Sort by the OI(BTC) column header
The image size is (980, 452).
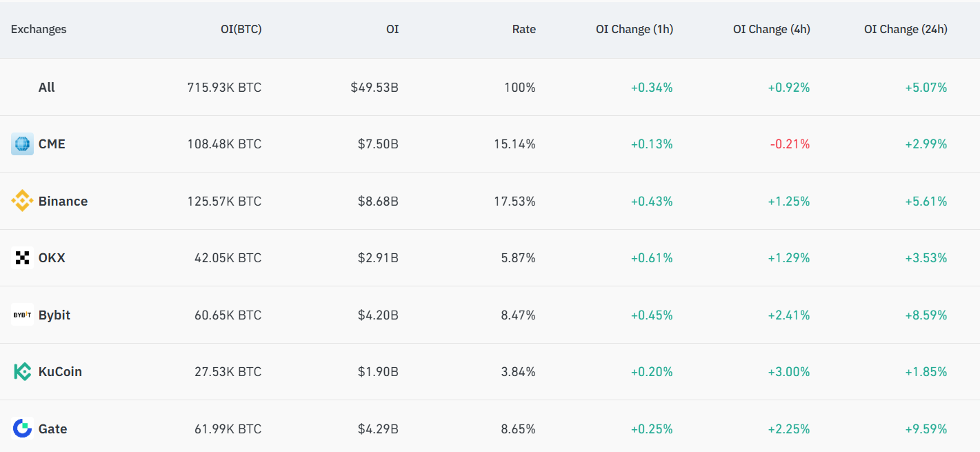tap(241, 29)
